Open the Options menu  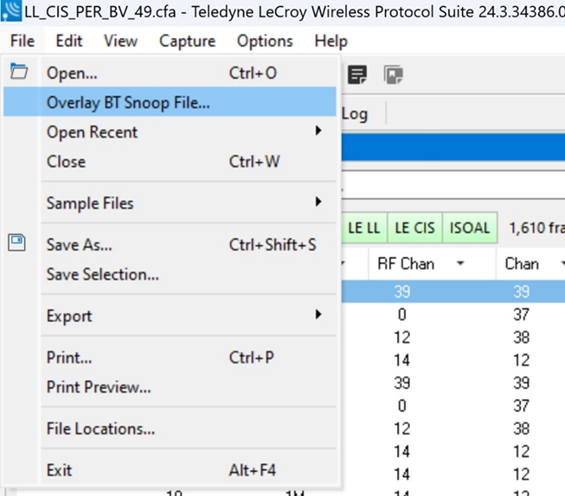tap(265, 41)
